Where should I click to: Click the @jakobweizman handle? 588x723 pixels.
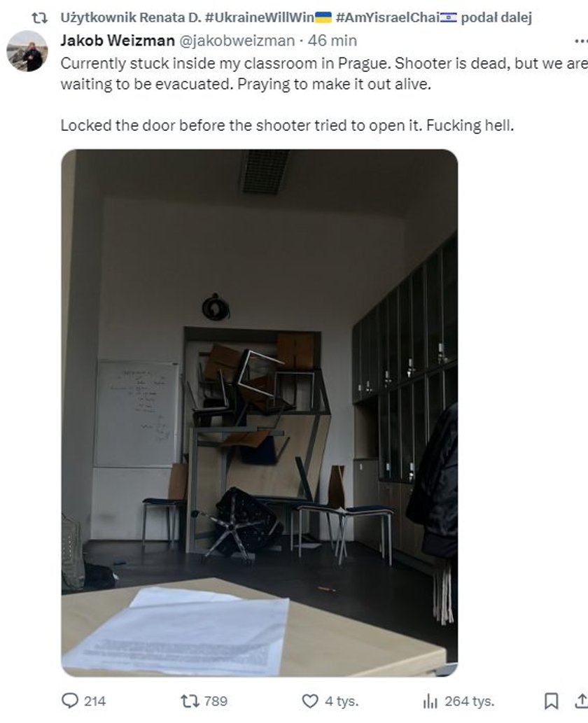[237, 41]
